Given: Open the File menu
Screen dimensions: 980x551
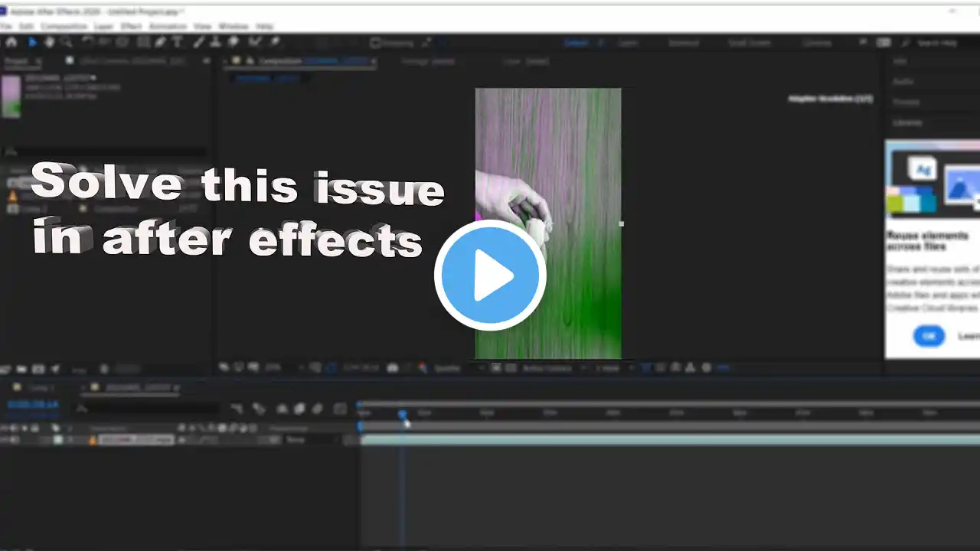Looking at the screenshot, I should 6,27.
